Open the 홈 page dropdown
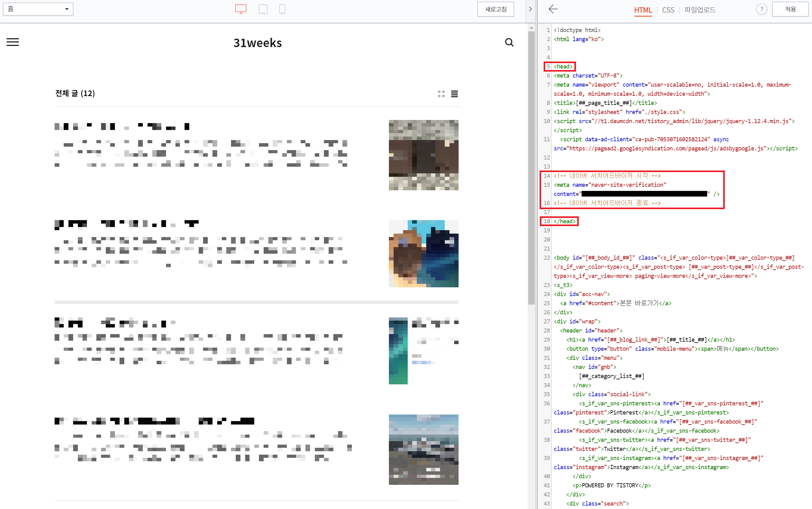812x509 pixels. (x=38, y=9)
